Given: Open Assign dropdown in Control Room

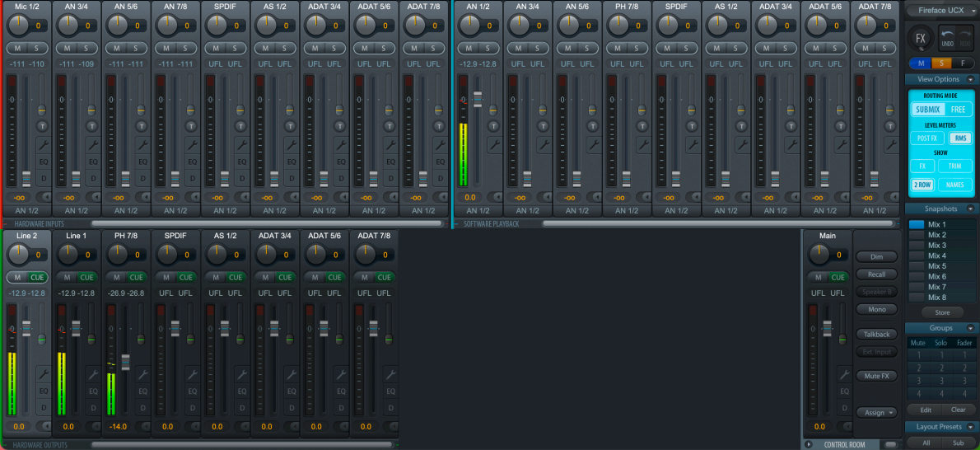Looking at the screenshot, I should [876, 412].
